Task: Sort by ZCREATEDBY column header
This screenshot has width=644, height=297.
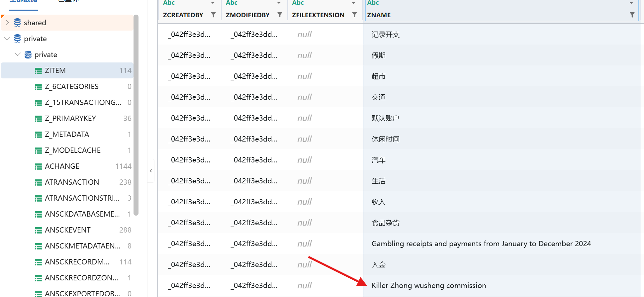Action: (x=183, y=15)
